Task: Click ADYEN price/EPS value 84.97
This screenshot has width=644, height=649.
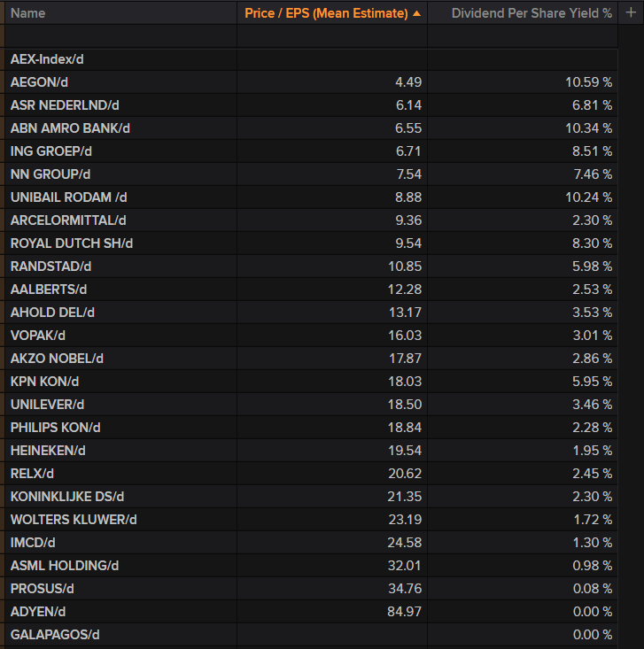Action: coord(404,612)
